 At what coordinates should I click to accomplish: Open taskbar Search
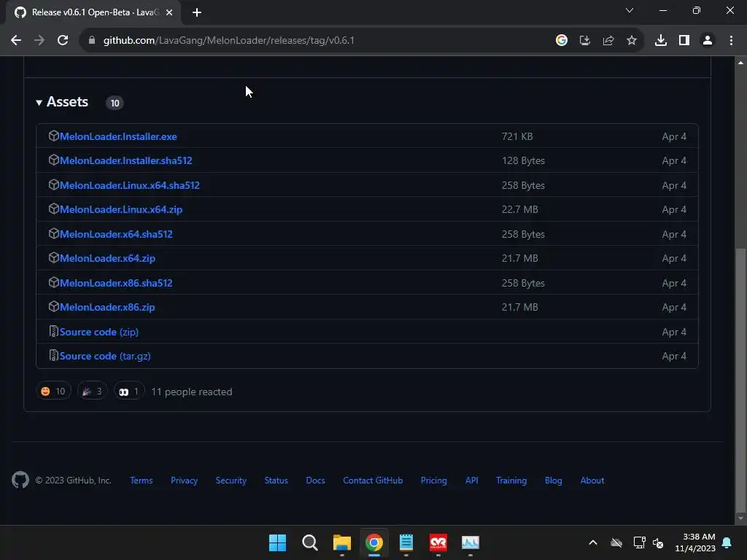309,542
